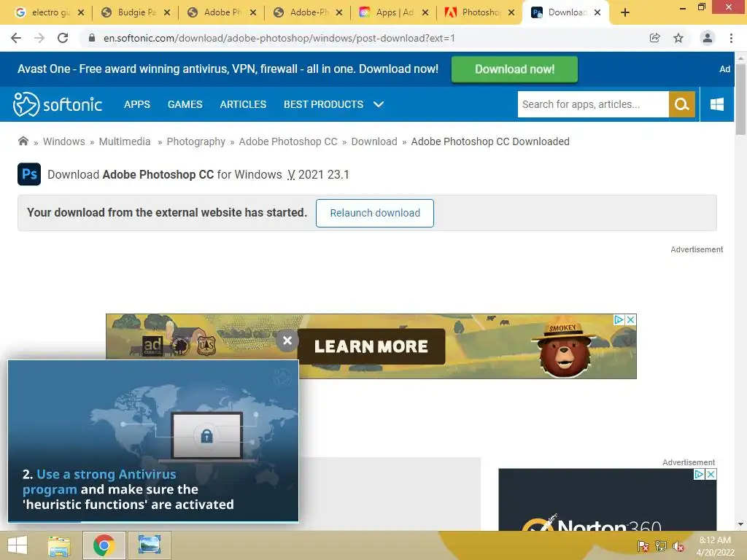Open the Multimedia breadcrumb link
This screenshot has width=747, height=560.
coord(124,141)
